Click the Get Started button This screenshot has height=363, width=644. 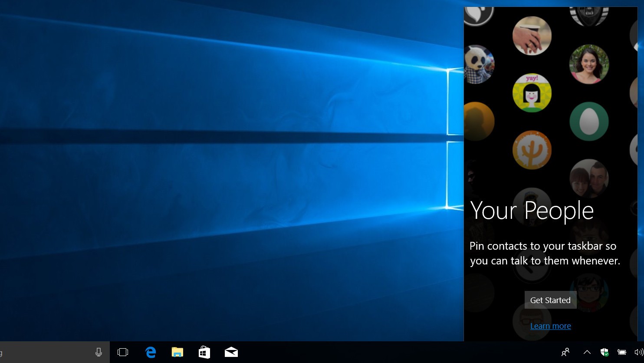tap(550, 300)
